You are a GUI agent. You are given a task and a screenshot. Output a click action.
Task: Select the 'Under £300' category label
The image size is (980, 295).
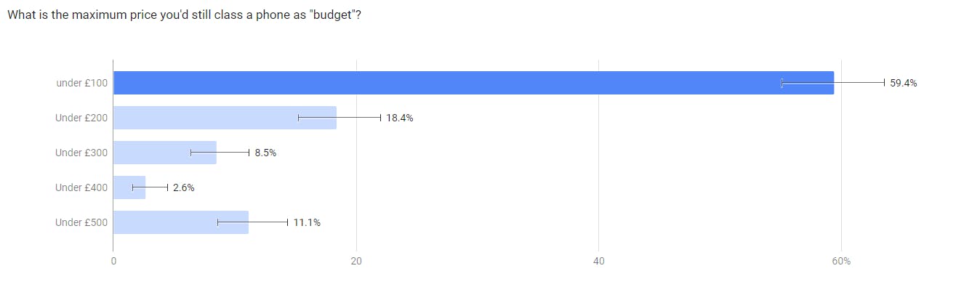pyautogui.click(x=81, y=153)
